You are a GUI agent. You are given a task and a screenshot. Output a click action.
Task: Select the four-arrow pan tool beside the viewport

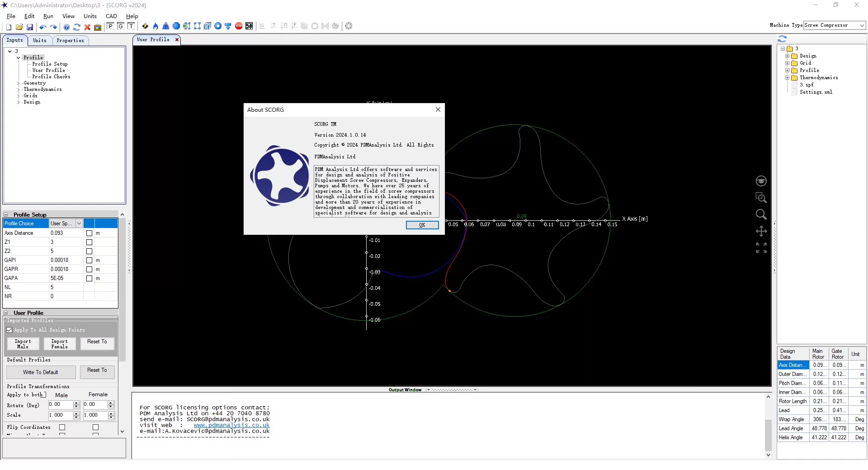[x=761, y=231]
